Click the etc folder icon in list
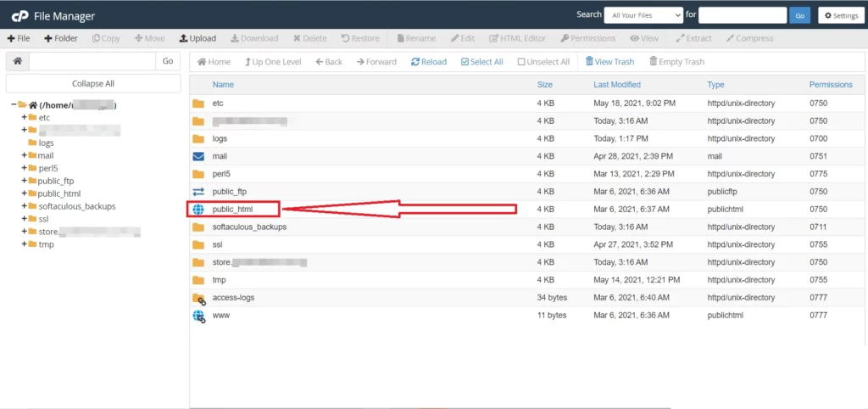This screenshot has width=868, height=409. pos(198,103)
